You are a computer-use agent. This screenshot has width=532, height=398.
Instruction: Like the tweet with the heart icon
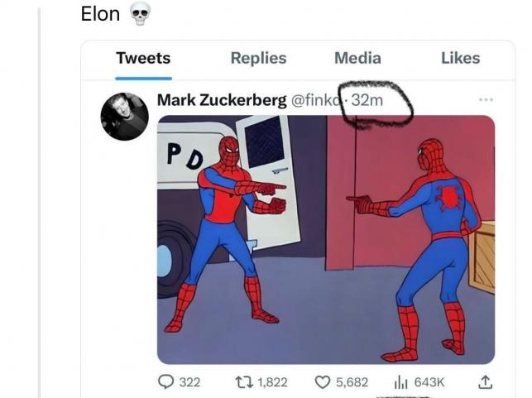click(324, 381)
